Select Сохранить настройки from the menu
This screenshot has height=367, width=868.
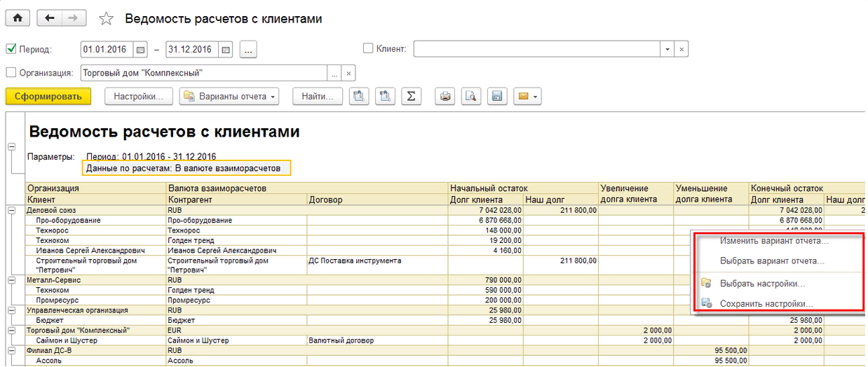(x=766, y=304)
